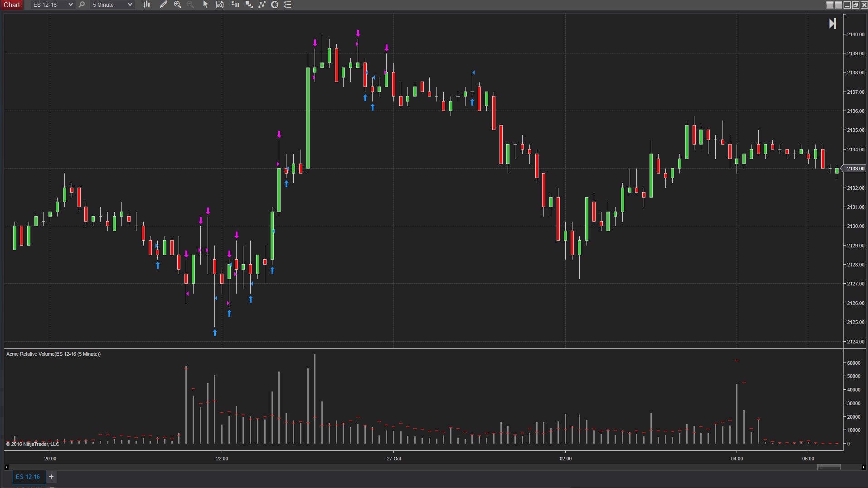Click the second gray window link button
The image size is (868, 488).
[839, 5]
